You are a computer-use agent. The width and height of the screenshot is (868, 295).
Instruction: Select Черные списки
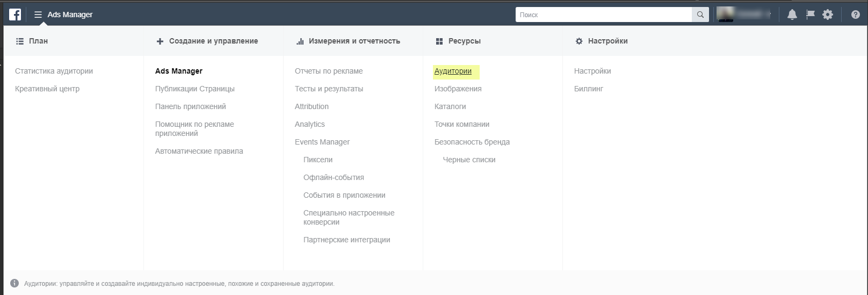pos(469,160)
